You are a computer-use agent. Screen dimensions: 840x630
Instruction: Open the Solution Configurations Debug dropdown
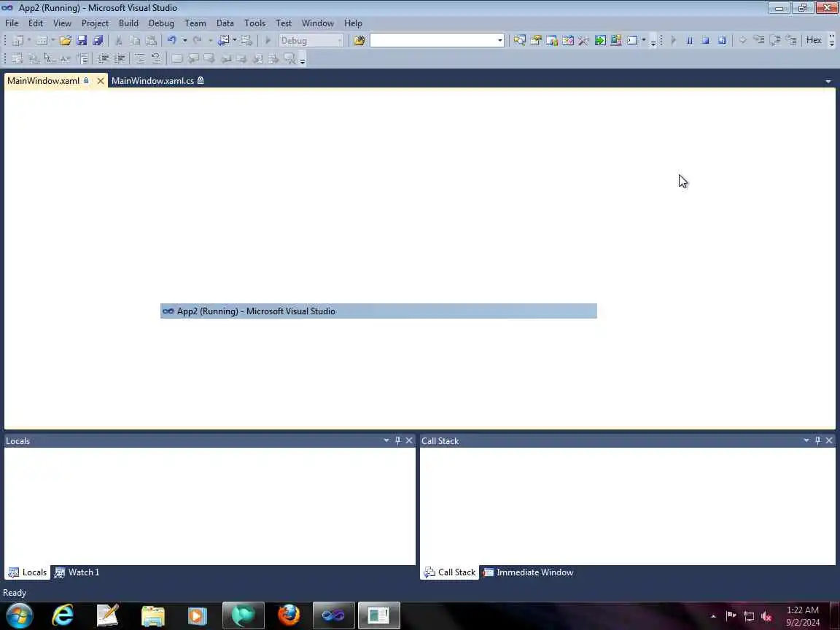pos(311,40)
